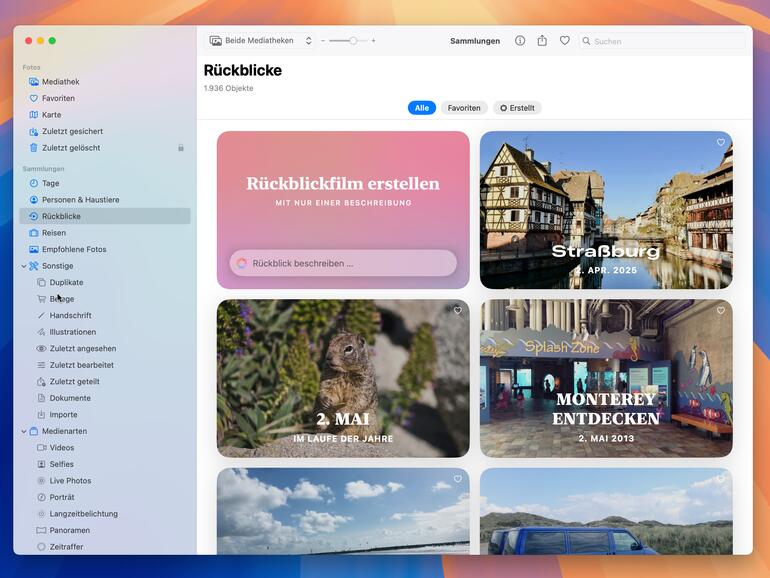Open Tage collection

[104, 183]
